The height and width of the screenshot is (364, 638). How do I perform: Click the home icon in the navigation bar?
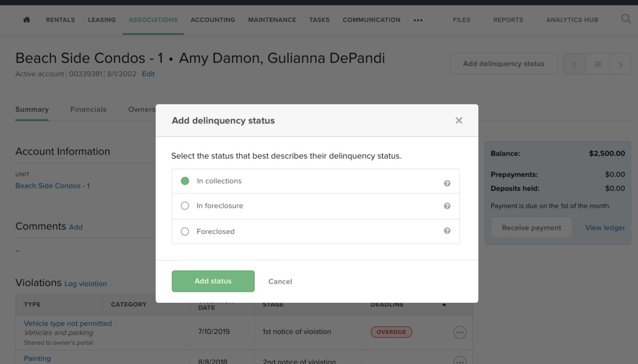click(x=26, y=20)
